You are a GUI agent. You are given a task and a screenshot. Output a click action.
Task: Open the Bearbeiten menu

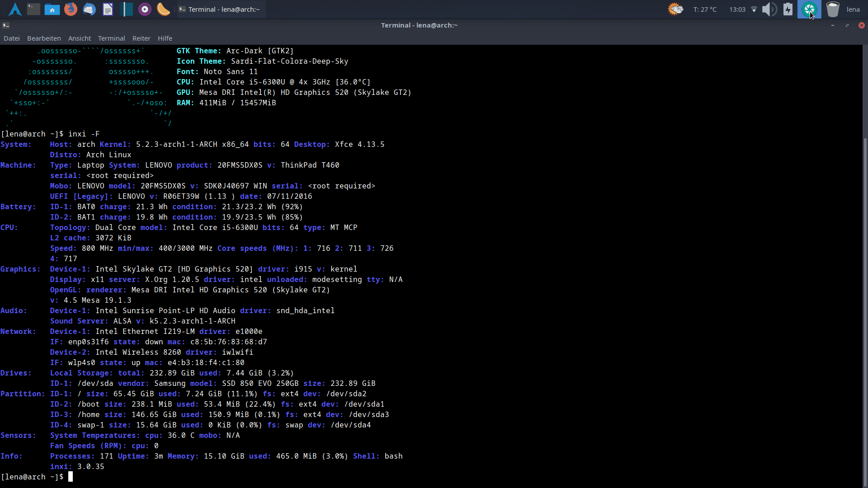pyautogui.click(x=44, y=38)
